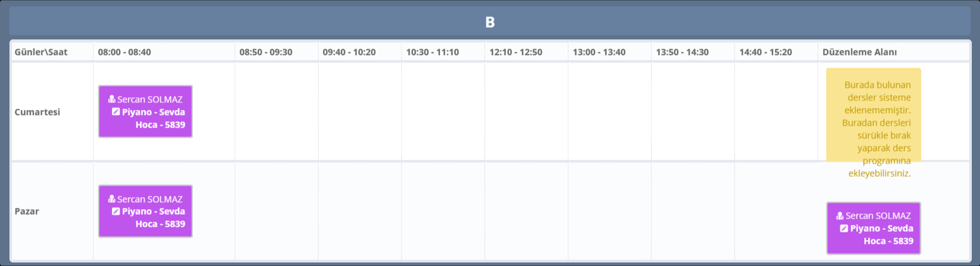The width and height of the screenshot is (980, 266).
Task: Click empty Cumartesi 09:40 - 10:20 cell
Action: [x=360, y=112]
